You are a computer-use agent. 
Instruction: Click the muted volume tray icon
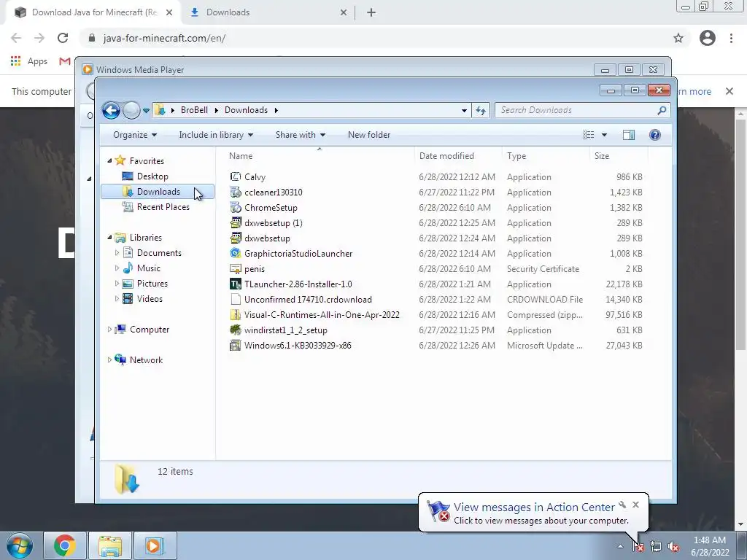click(673, 547)
